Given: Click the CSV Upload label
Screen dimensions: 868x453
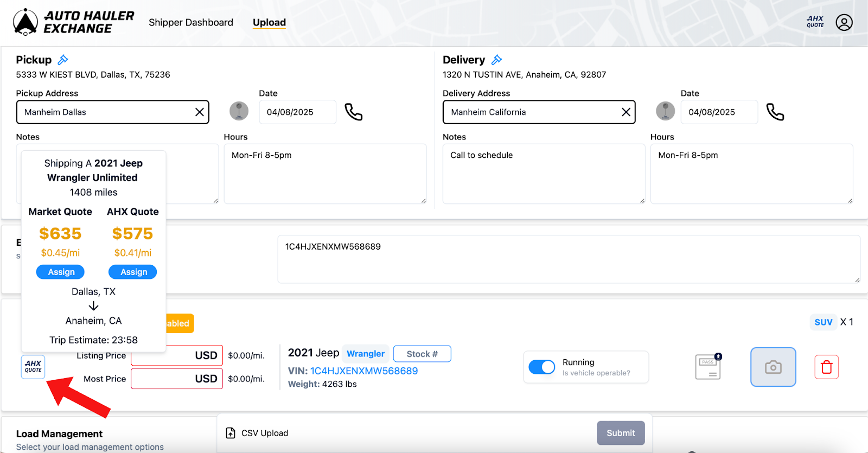Looking at the screenshot, I should coord(265,433).
